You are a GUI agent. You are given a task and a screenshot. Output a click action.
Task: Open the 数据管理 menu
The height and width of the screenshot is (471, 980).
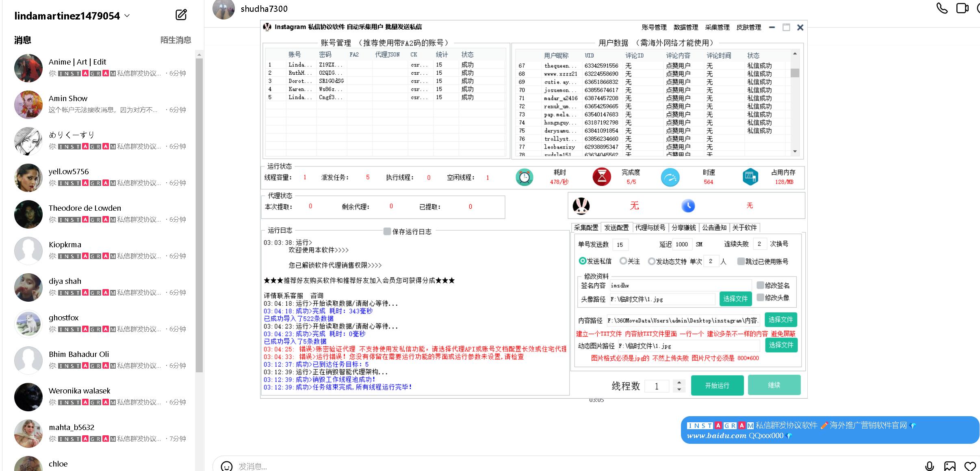(685, 27)
